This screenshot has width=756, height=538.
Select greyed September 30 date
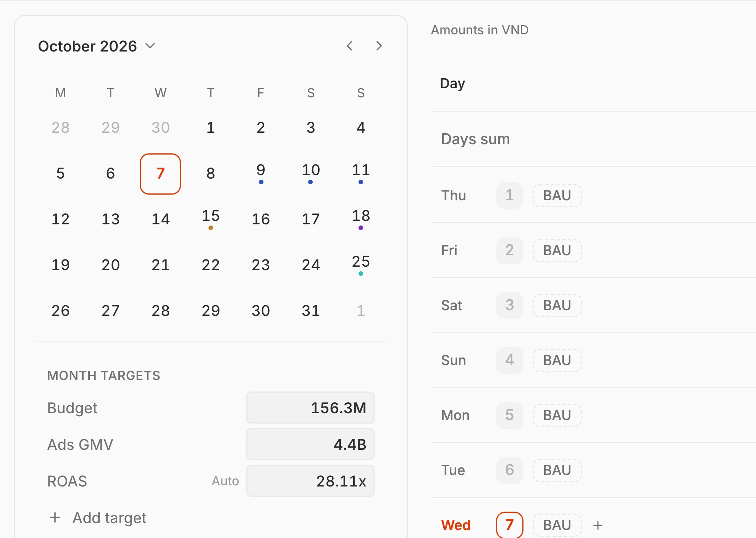pyautogui.click(x=160, y=127)
